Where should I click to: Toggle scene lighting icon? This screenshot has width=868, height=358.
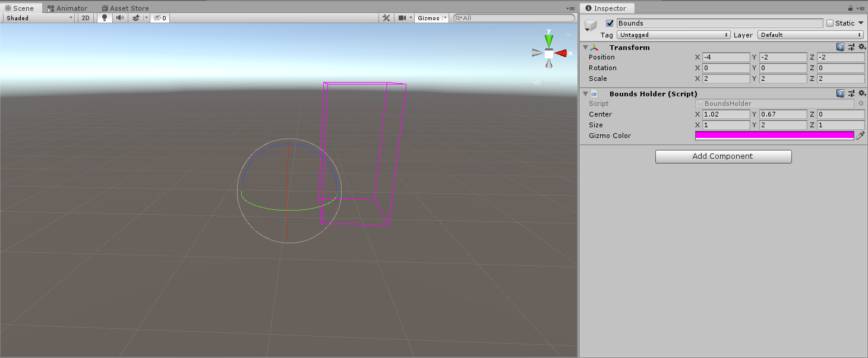pos(104,18)
